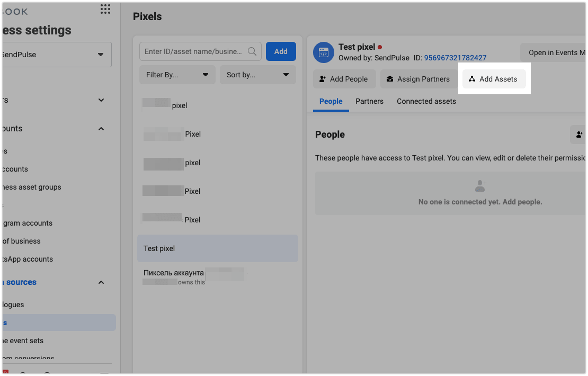Click the add-person icon beside People heading

[x=579, y=134]
